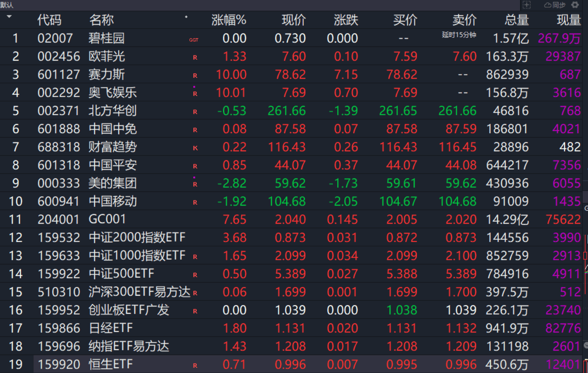This screenshot has width=588, height=373.
Task: Click the R marker on 奥飞娱乐 row
Action: coord(195,94)
